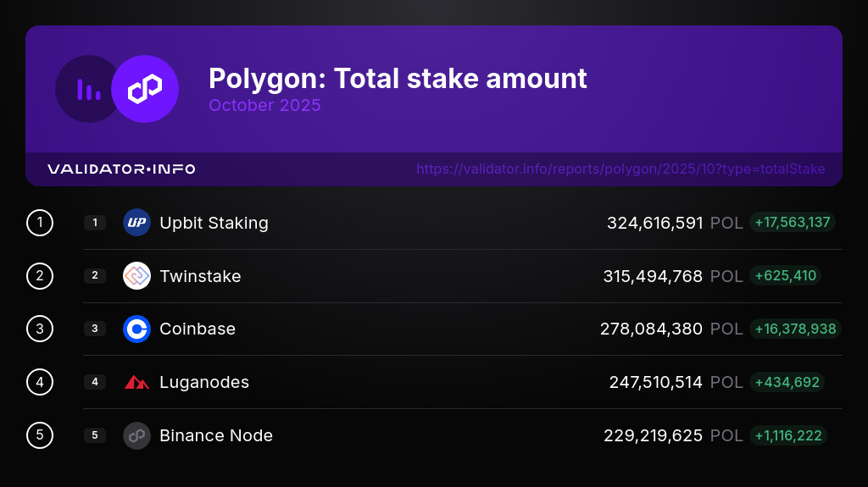Click the Twinstake logo icon
Image resolution: width=868 pixels, height=487 pixels.
[x=136, y=276]
